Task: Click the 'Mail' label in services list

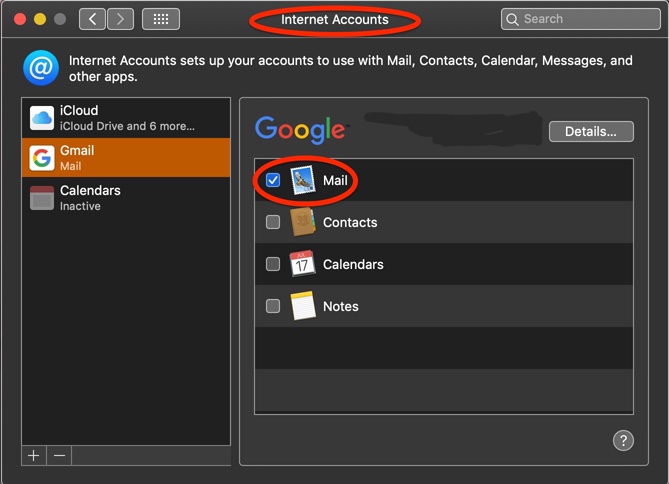Action: [x=335, y=181]
